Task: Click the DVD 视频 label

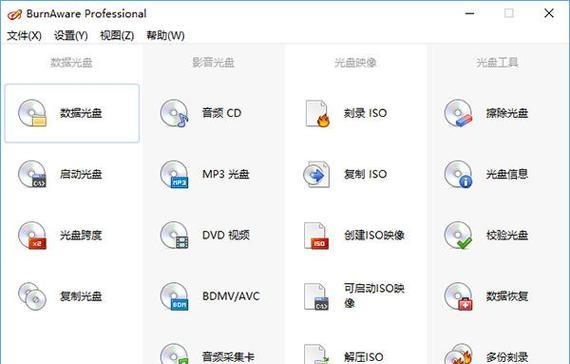Action: [x=226, y=235]
